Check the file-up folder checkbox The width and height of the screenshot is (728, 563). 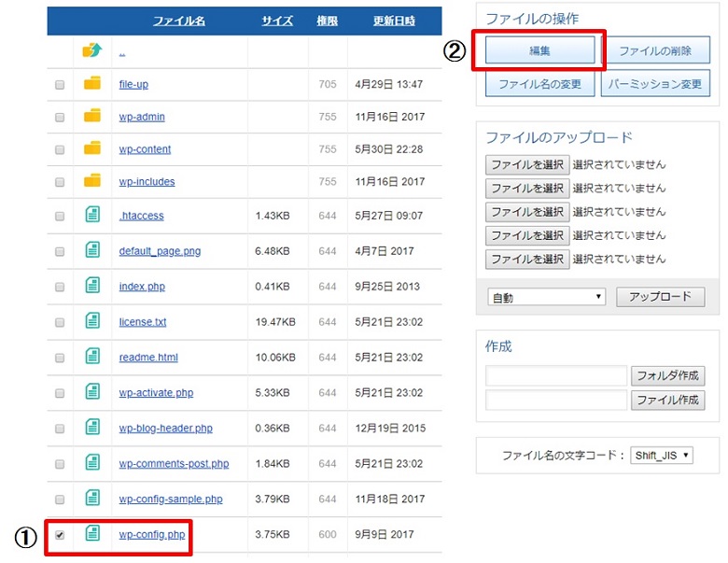[60, 85]
